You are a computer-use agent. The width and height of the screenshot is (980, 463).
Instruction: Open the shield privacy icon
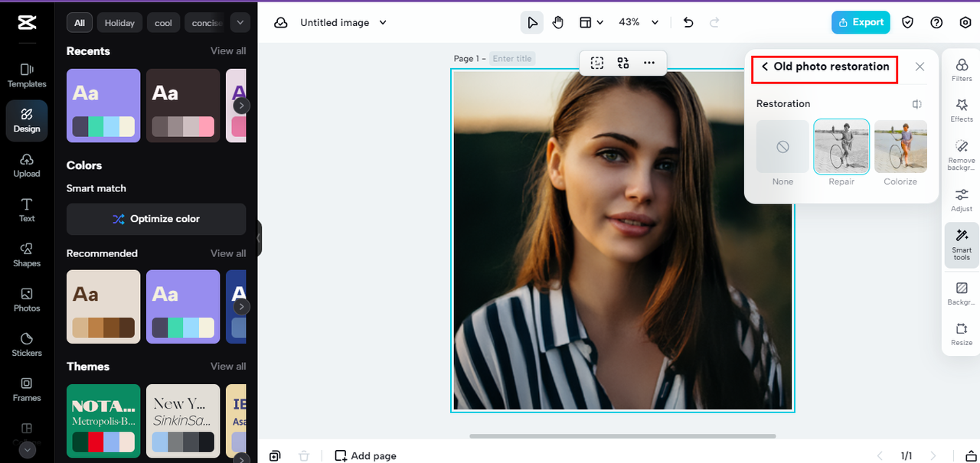point(908,22)
